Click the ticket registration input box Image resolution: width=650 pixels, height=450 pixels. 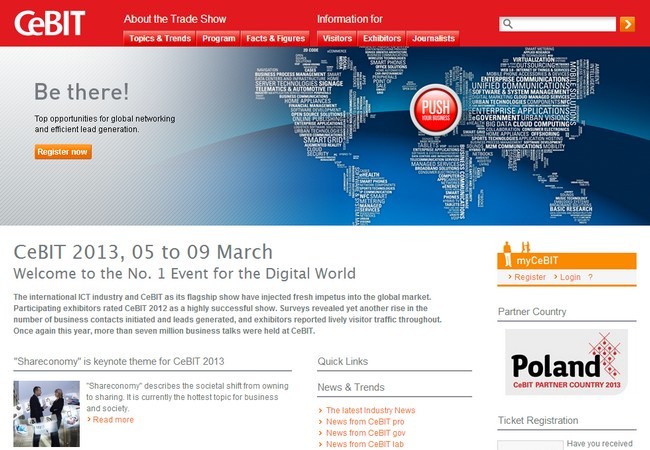530,445
